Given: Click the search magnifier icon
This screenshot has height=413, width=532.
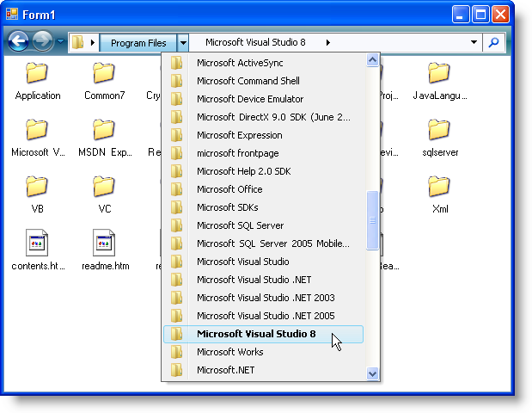Looking at the screenshot, I should (493, 41).
